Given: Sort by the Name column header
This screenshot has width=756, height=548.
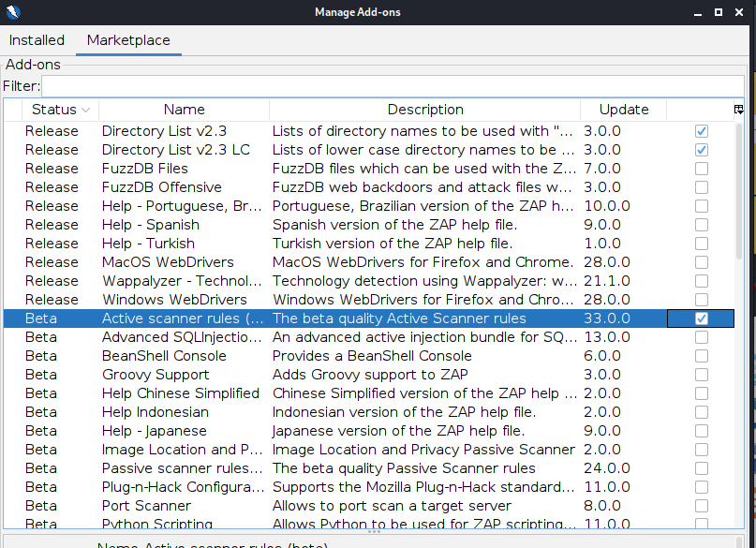Looking at the screenshot, I should pyautogui.click(x=185, y=110).
